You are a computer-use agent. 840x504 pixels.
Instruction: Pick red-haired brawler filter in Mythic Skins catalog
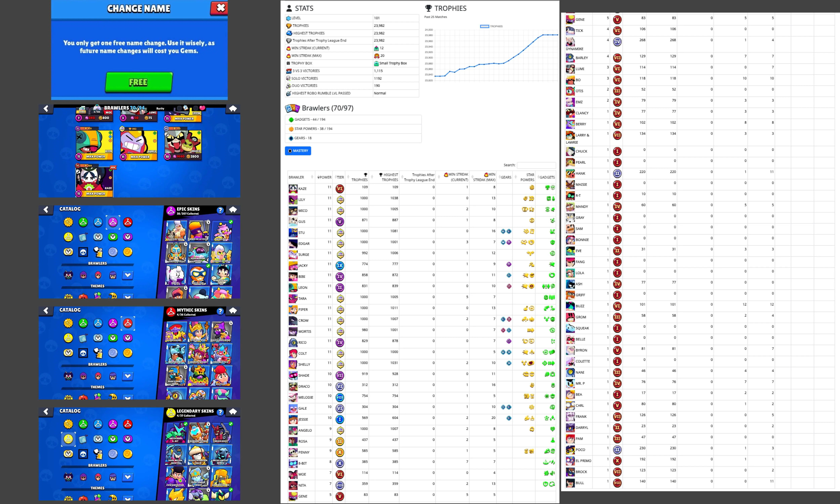click(98, 376)
